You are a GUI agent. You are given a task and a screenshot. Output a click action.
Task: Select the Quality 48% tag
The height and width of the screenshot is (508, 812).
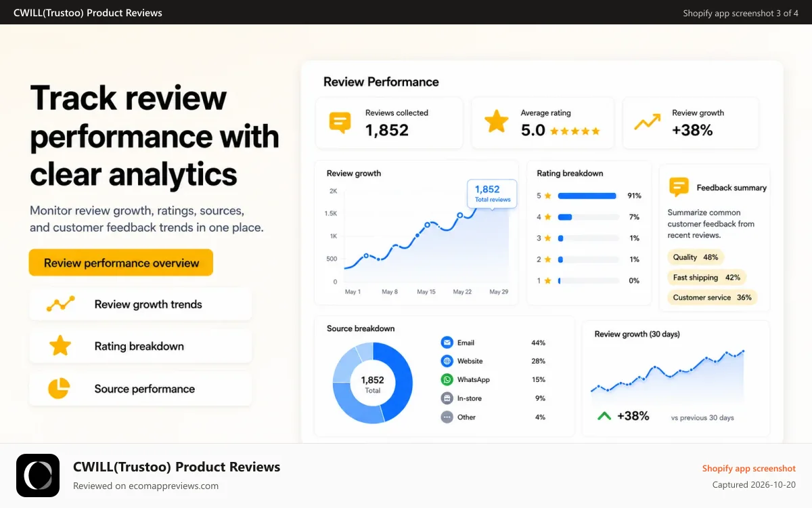pos(696,257)
